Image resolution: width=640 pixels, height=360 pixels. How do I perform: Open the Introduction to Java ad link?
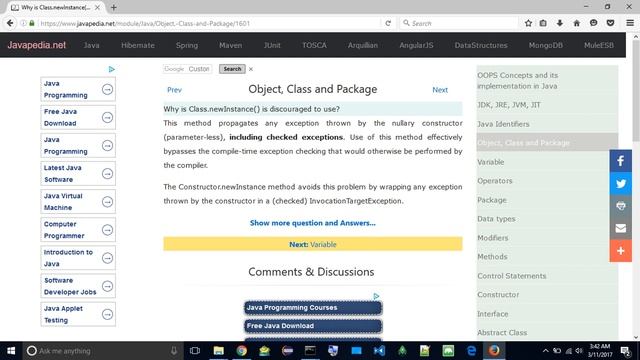[78, 258]
